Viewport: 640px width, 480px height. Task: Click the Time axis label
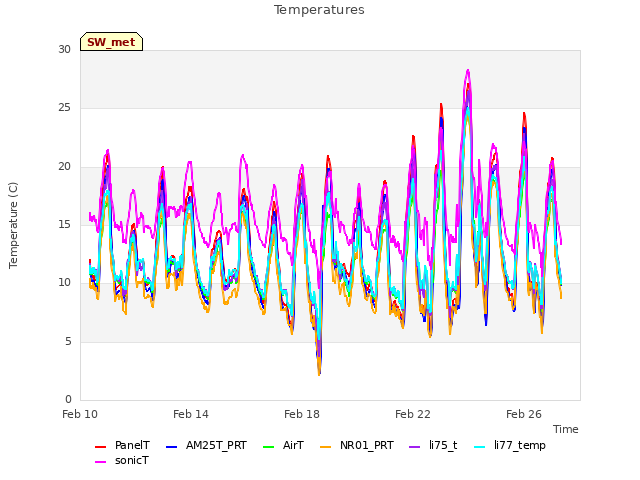(x=566, y=429)
